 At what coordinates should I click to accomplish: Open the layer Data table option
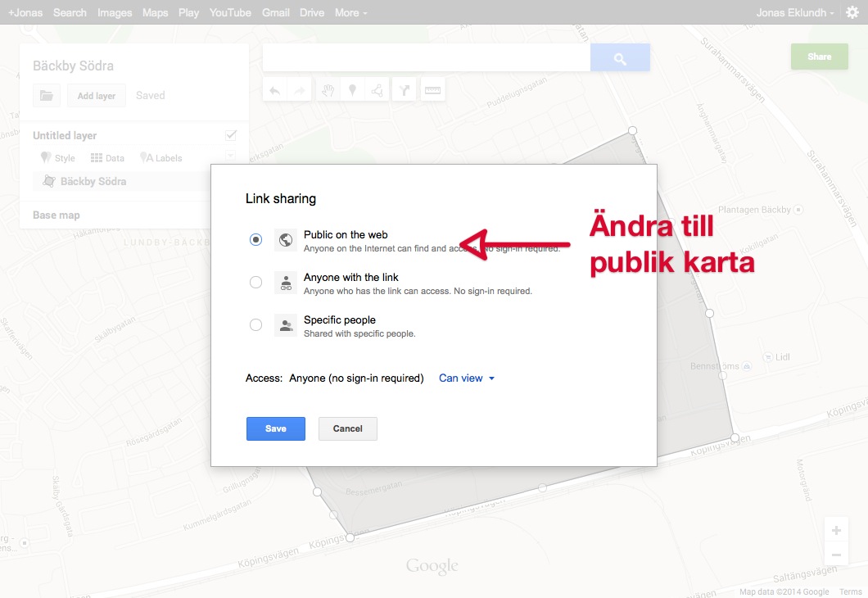coord(108,158)
